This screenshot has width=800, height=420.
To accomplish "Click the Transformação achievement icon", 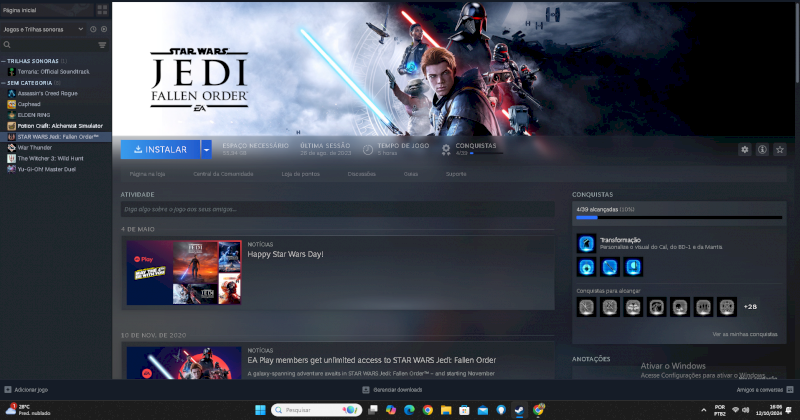I will [x=586, y=243].
